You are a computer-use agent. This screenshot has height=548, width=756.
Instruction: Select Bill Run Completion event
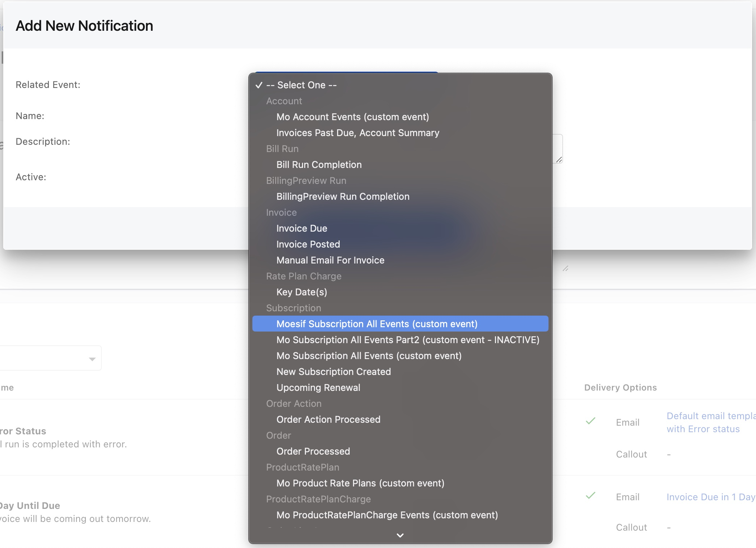(319, 165)
